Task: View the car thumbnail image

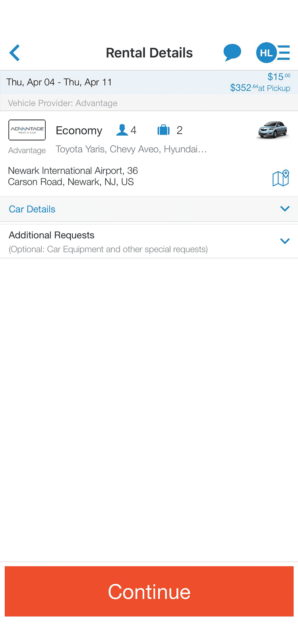Action: click(x=273, y=130)
